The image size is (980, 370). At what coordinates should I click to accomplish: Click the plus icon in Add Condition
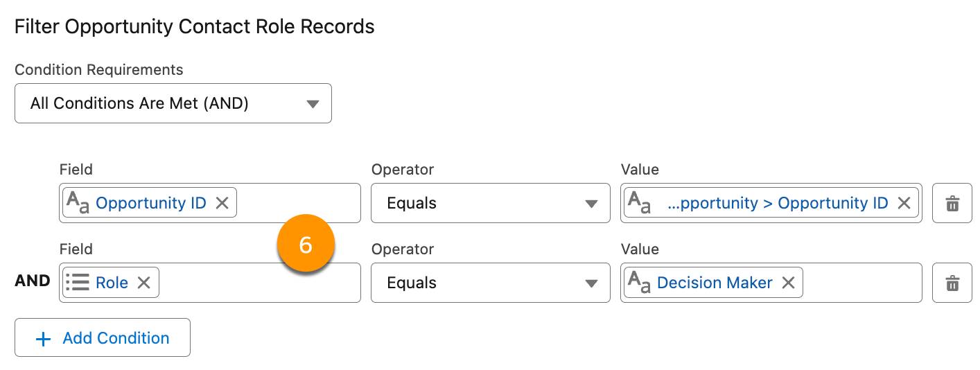[x=44, y=338]
